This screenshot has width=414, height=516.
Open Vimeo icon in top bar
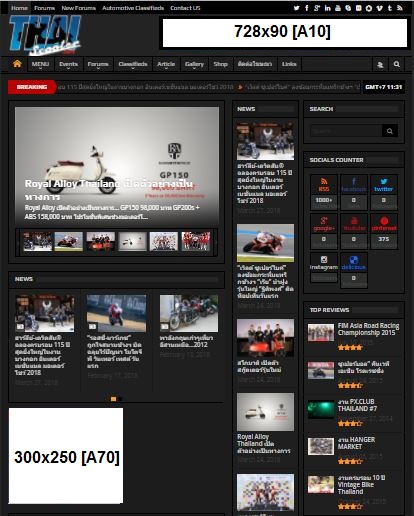pos(379,8)
